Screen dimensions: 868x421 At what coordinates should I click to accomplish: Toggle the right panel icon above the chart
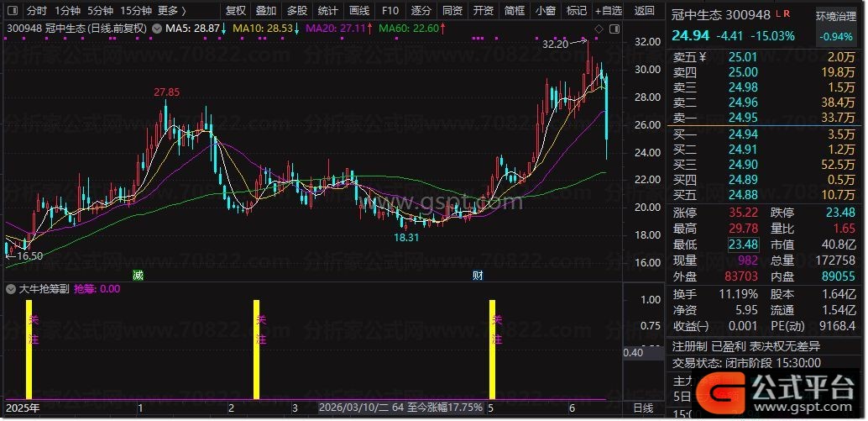pos(614,29)
